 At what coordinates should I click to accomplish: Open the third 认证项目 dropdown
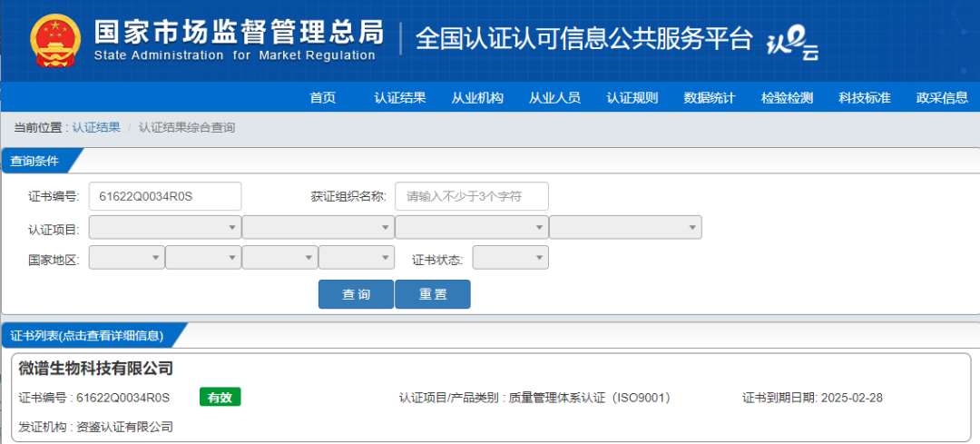click(472, 227)
